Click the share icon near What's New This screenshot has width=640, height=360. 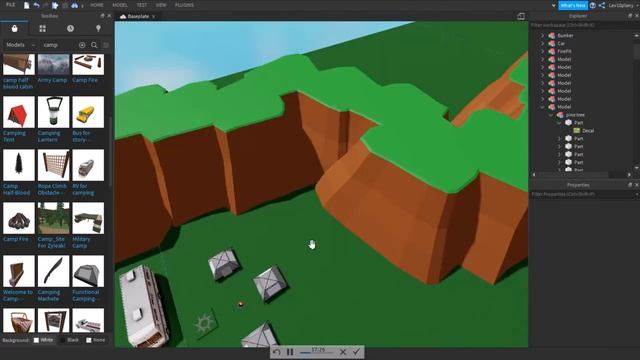coord(602,5)
